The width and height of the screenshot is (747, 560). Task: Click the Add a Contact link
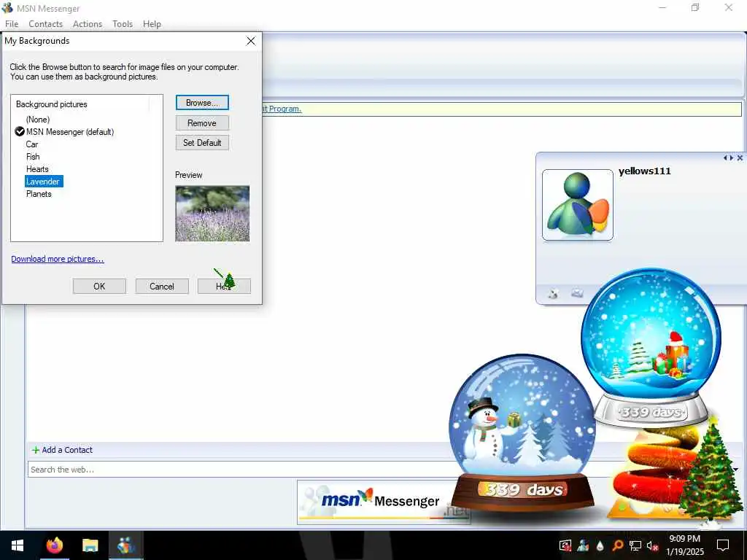67,450
